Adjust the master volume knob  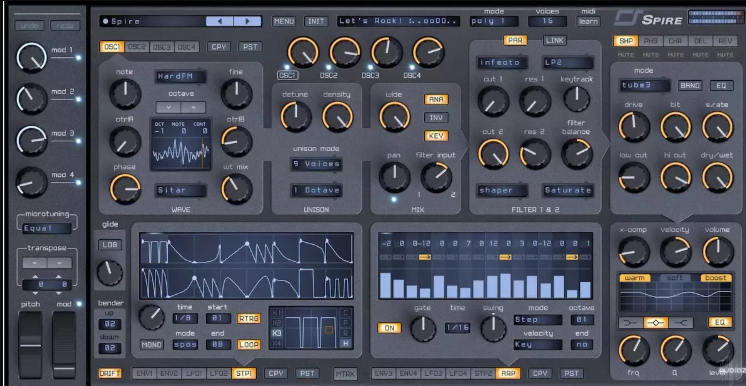pos(718,252)
